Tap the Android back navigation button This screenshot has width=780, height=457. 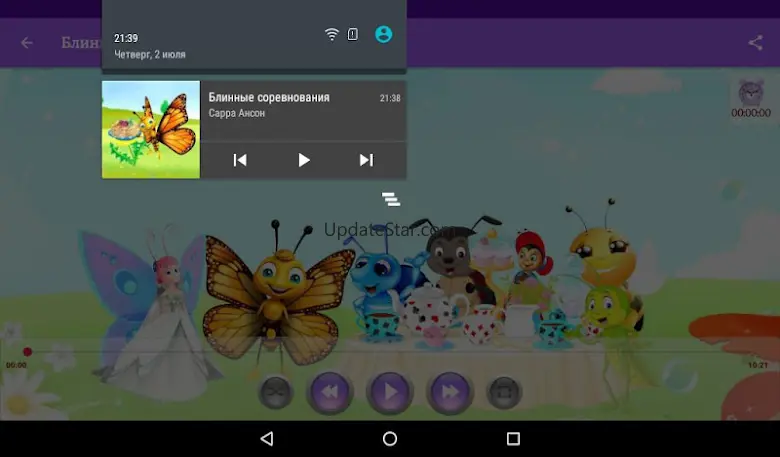click(x=267, y=439)
